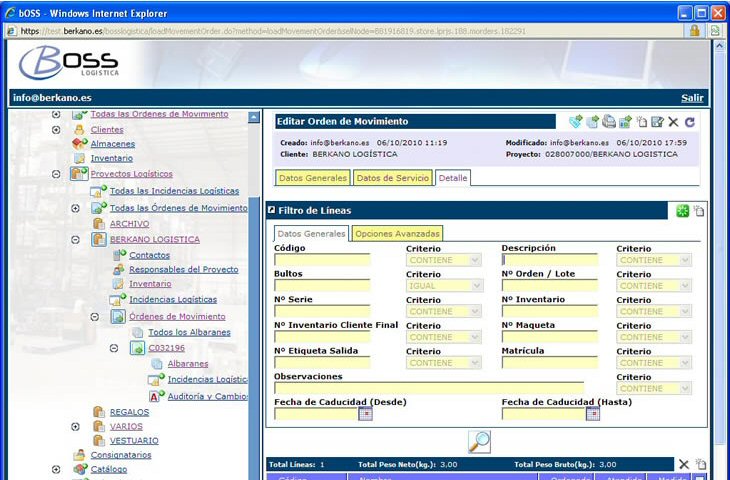Viewport: 730px width, 480px height.
Task: Click the refresh arrow in order toolbar
Action: (690, 122)
